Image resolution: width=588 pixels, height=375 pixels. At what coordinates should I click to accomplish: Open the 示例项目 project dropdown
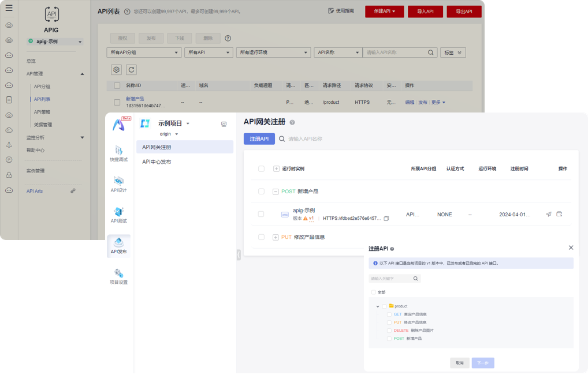174,123
